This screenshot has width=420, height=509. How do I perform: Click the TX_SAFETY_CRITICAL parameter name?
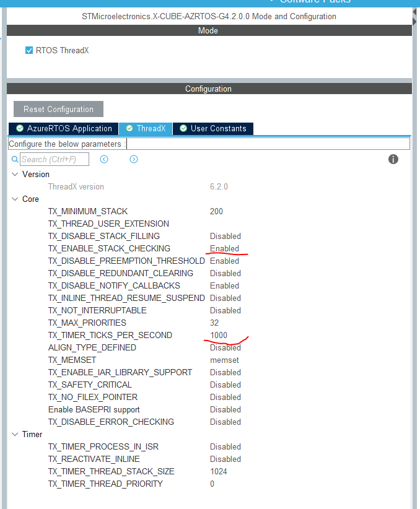tap(90, 385)
